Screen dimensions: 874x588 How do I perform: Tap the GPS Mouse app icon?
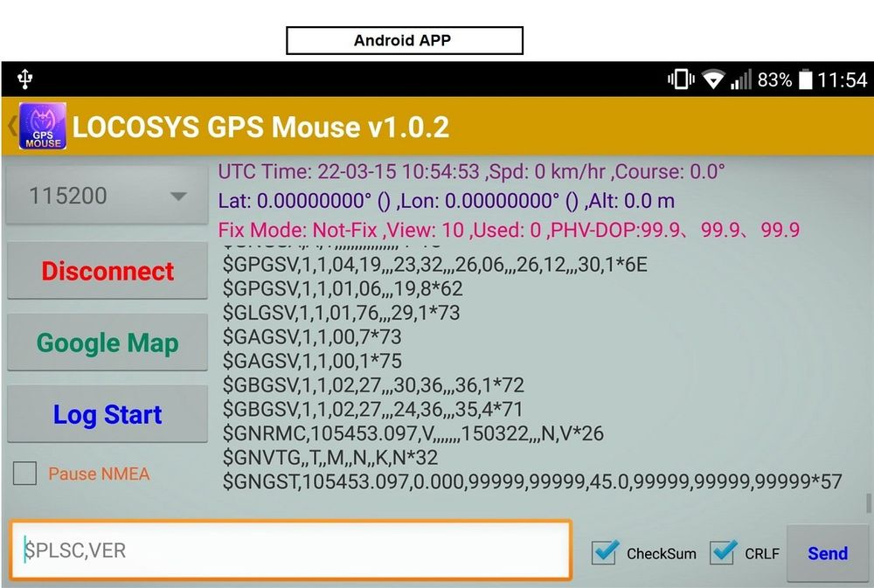pos(42,127)
